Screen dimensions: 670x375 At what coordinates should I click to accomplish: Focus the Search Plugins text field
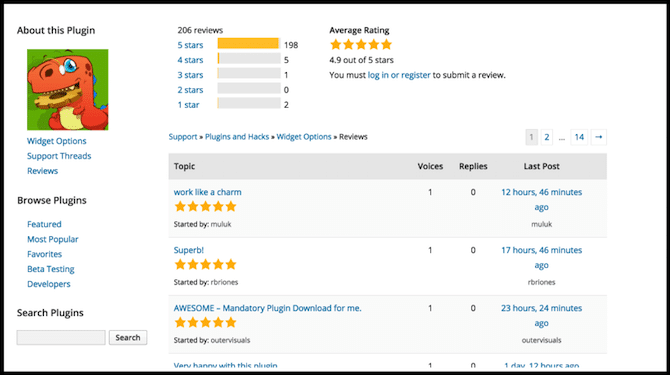pos(61,337)
